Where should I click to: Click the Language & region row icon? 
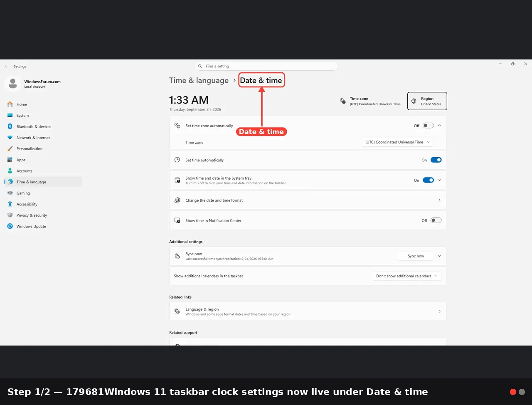point(177,311)
